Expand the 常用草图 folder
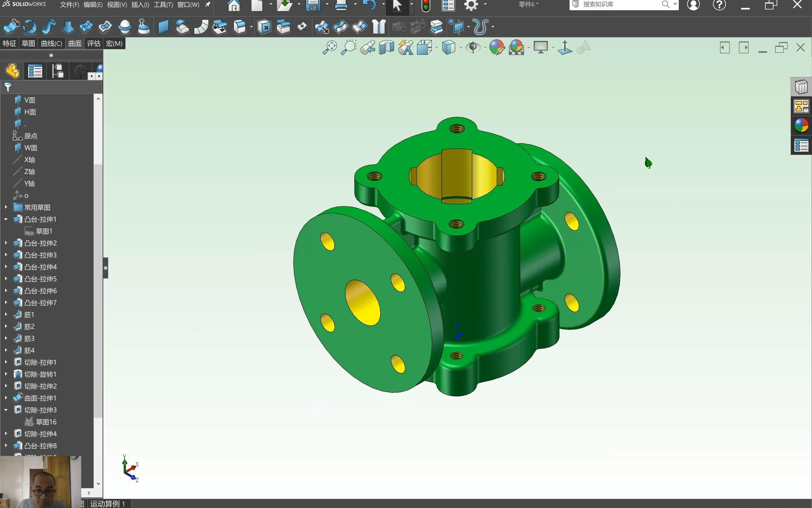 click(6, 207)
